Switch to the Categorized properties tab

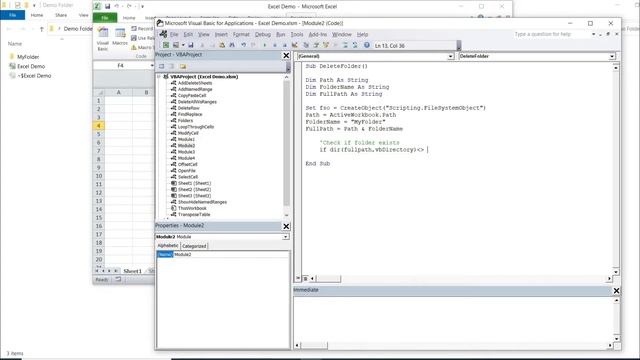coord(194,246)
